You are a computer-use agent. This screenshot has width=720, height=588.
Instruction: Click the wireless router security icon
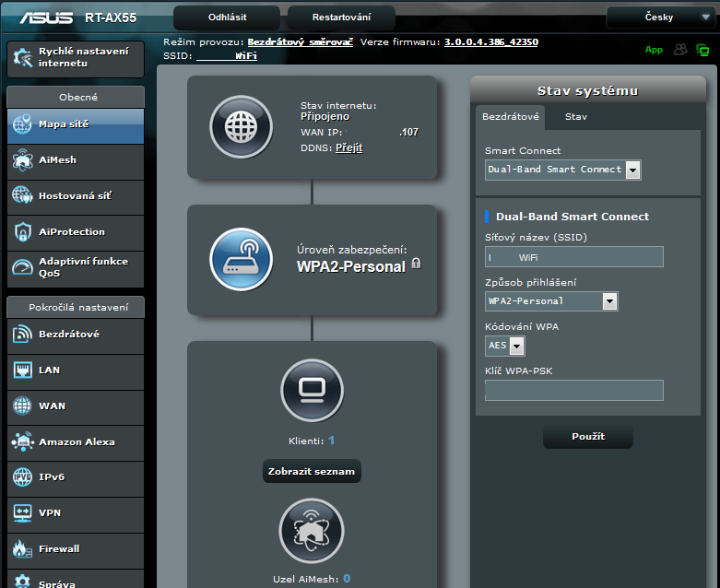coord(242,259)
